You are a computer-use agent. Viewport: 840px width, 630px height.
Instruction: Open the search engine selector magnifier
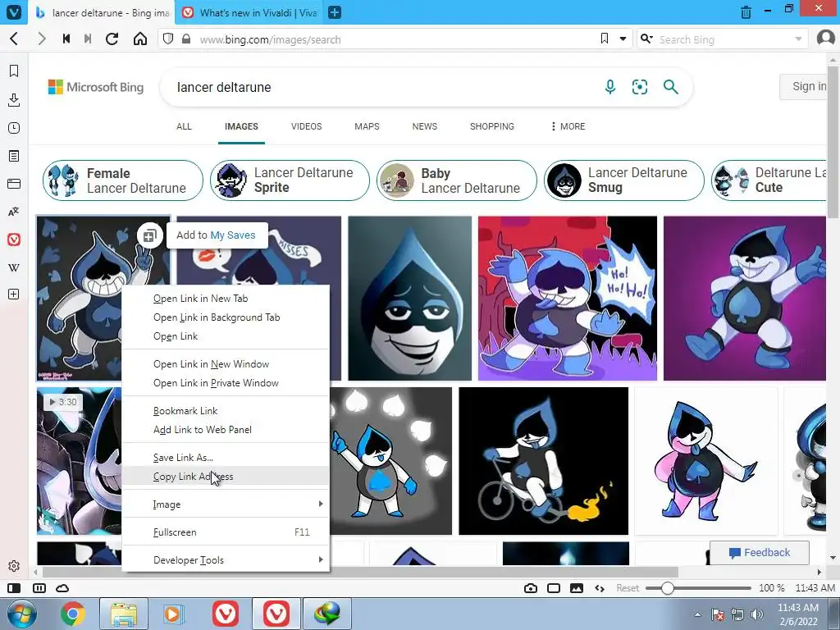point(646,39)
